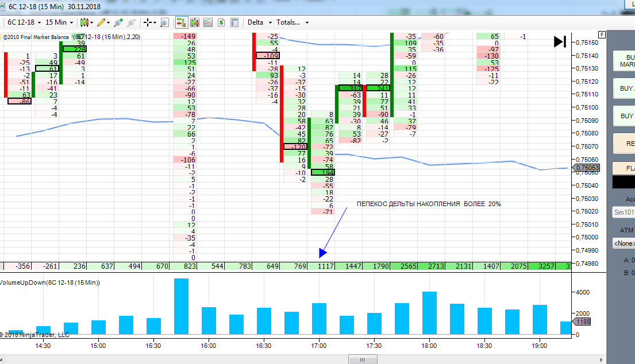This screenshot has width=635, height=364.
Task: Click the 14:30 time axis label
Action: coord(43,346)
